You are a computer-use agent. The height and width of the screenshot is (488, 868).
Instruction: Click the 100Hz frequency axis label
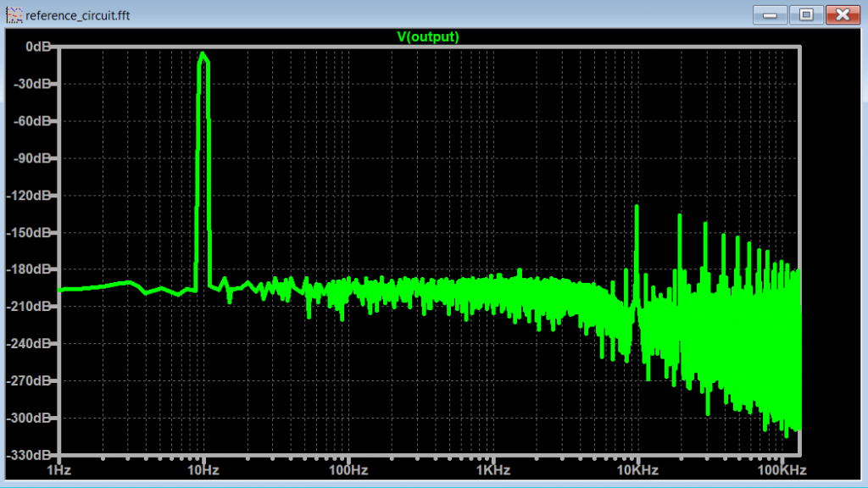(x=348, y=470)
